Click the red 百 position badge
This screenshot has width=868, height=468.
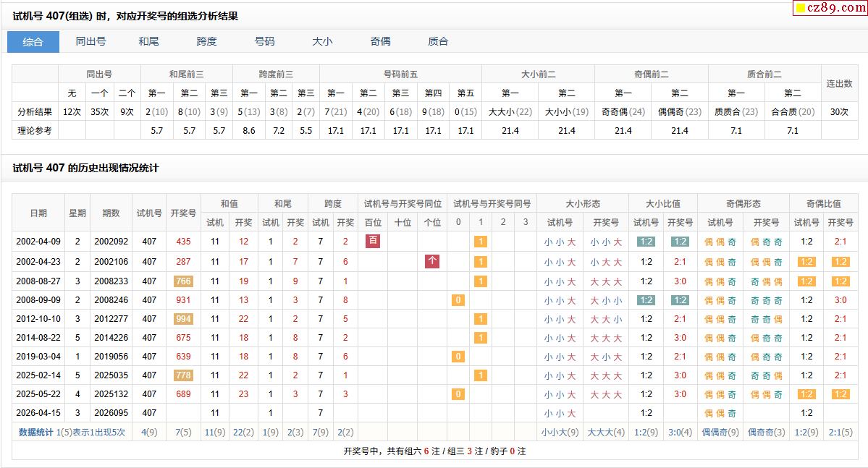[373, 242]
